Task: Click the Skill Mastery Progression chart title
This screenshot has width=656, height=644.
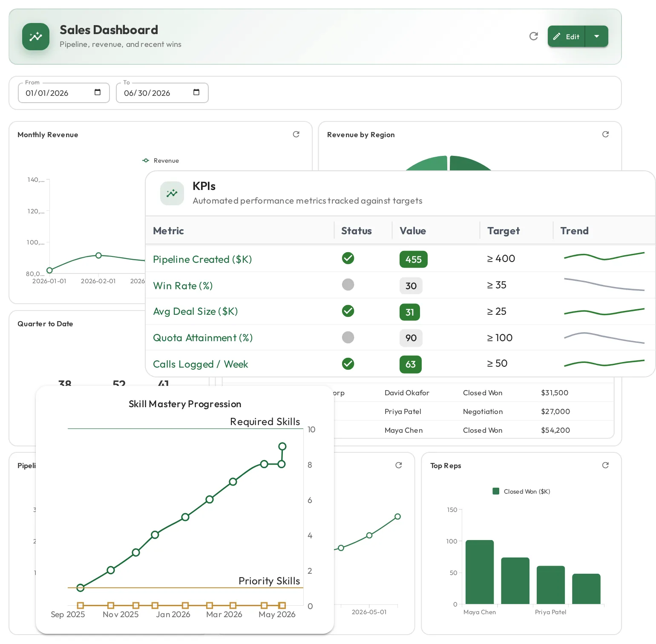Action: [x=185, y=404]
